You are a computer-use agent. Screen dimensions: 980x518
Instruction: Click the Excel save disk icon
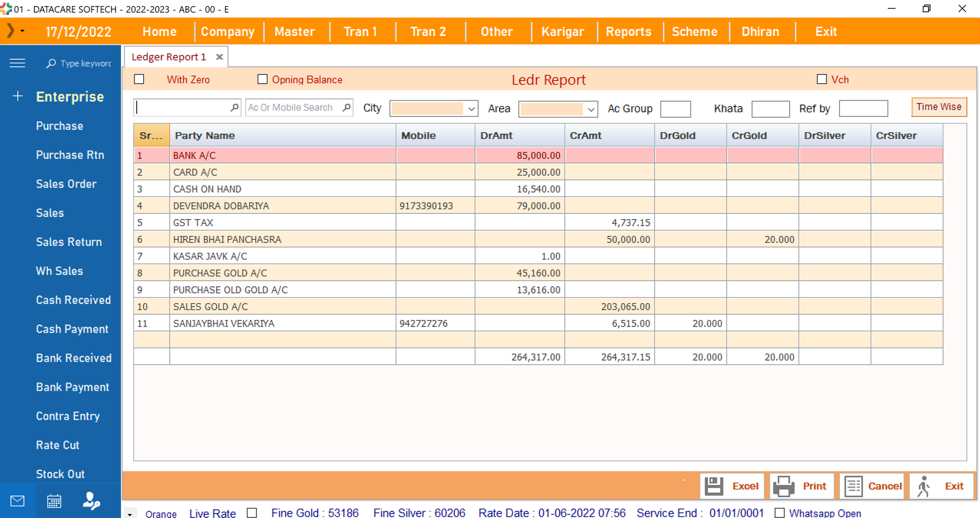click(x=714, y=486)
